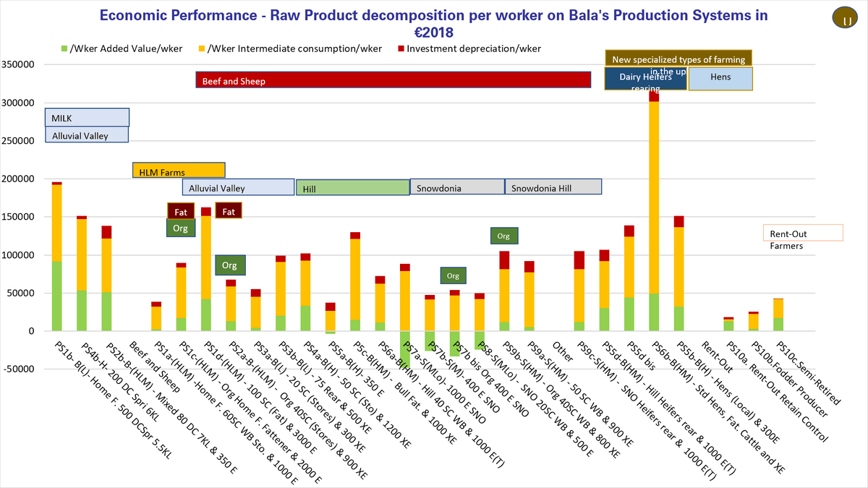Click the 'Snowdonia Hill' box
The width and height of the screenshot is (868, 488).
pyautogui.click(x=553, y=187)
